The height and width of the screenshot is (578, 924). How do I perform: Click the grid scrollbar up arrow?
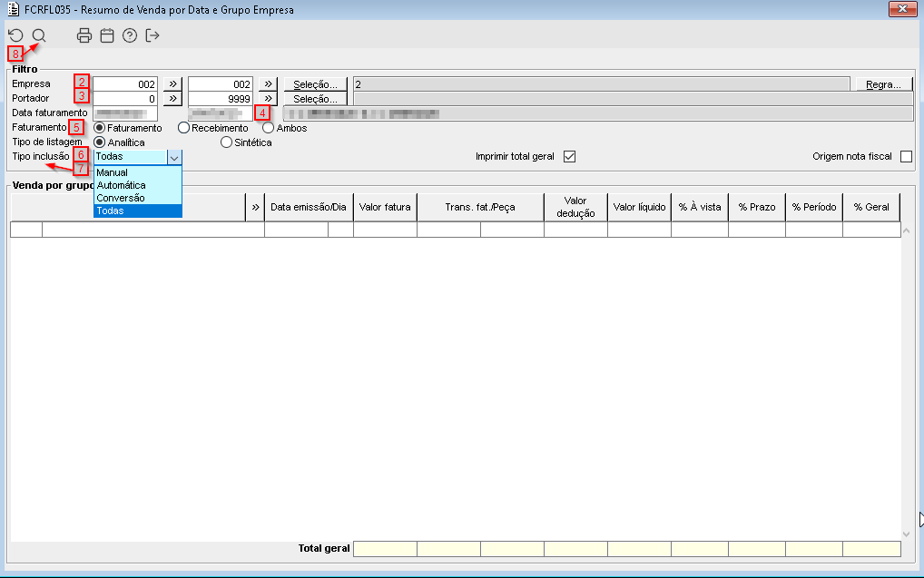907,231
